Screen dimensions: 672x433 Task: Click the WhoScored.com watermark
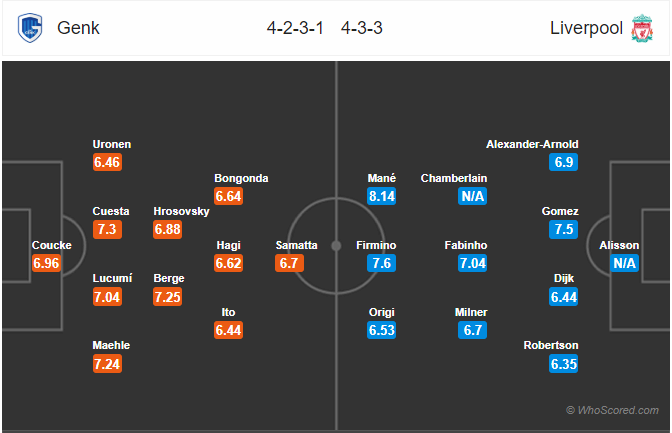(x=612, y=410)
